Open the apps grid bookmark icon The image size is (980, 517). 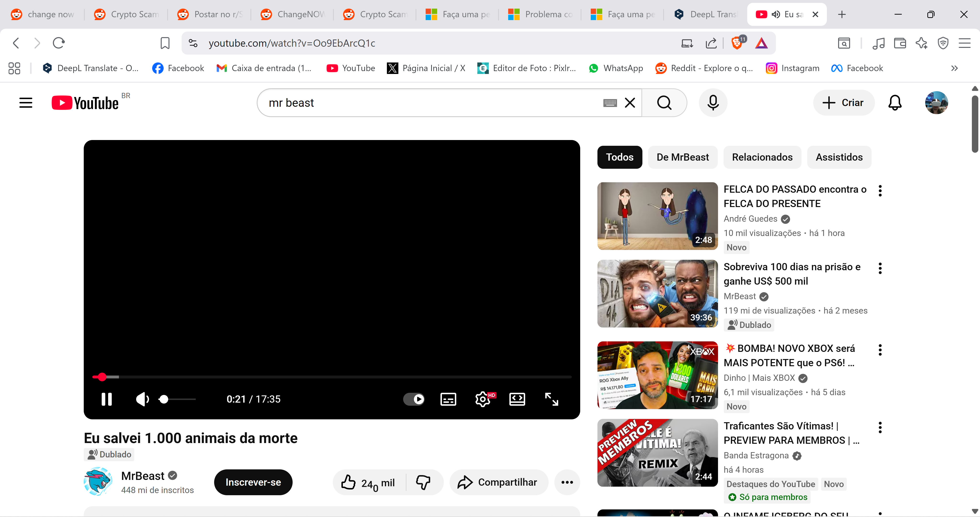14,68
